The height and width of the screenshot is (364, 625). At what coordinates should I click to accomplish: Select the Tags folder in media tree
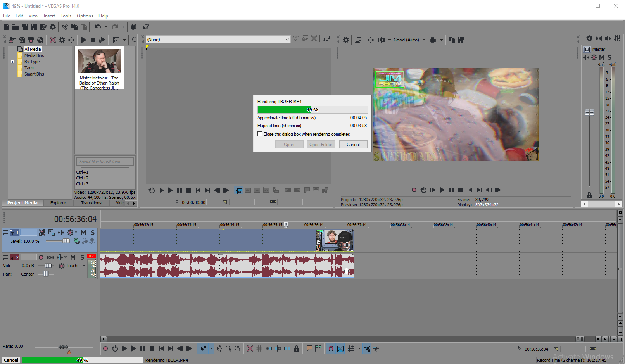click(29, 68)
